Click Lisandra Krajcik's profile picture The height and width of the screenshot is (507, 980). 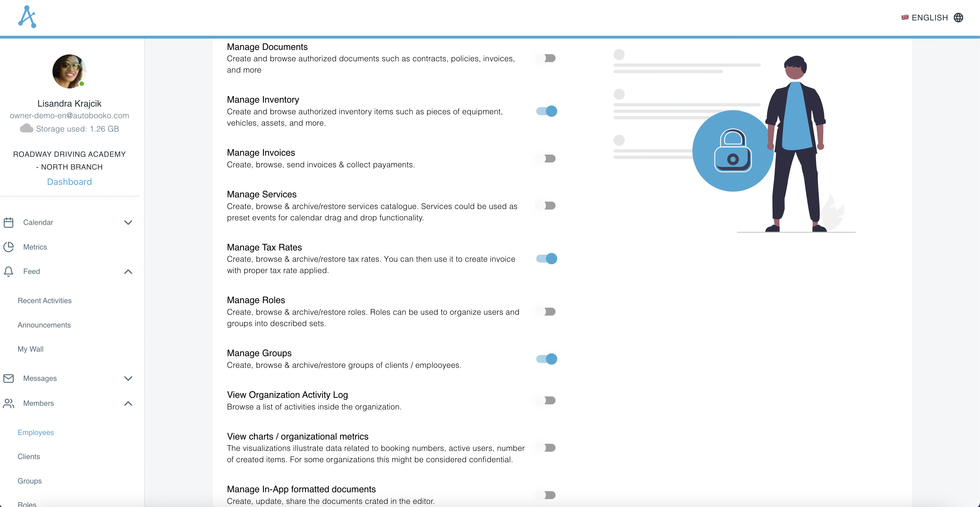(x=69, y=71)
